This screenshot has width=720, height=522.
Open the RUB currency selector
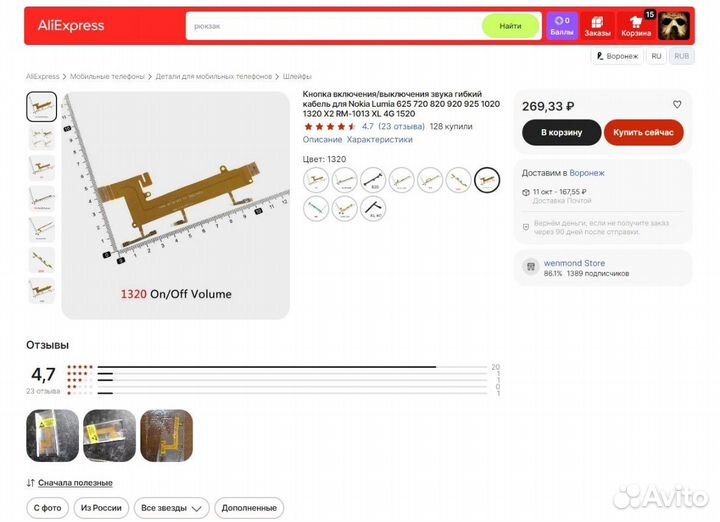click(x=681, y=56)
